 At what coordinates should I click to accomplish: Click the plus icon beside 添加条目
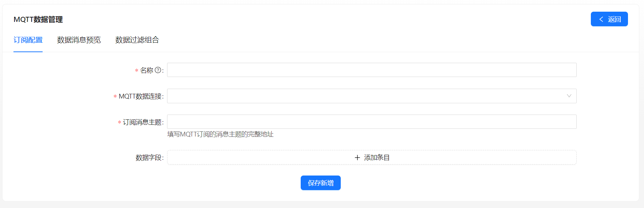[357, 158]
